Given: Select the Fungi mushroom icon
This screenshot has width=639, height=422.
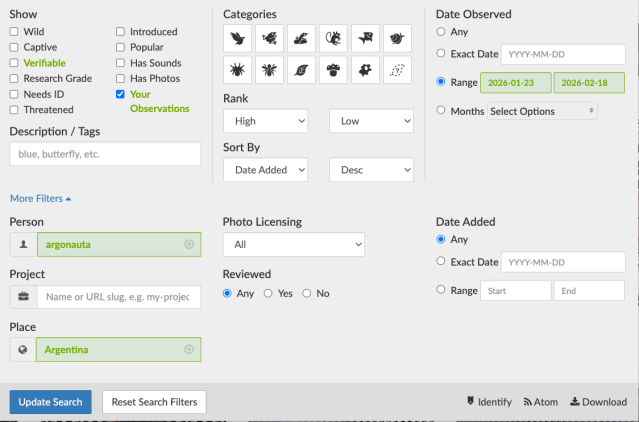Looking at the screenshot, I should tap(333, 70).
